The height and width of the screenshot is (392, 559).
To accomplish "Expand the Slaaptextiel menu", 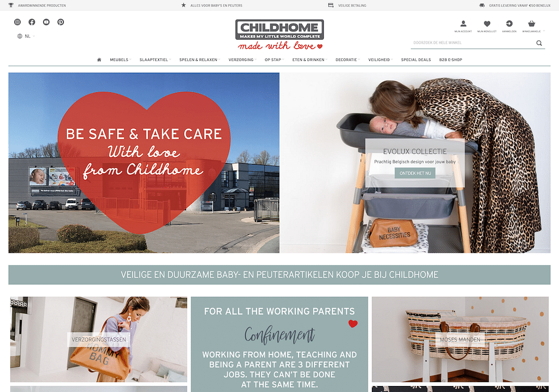I will [155, 60].
